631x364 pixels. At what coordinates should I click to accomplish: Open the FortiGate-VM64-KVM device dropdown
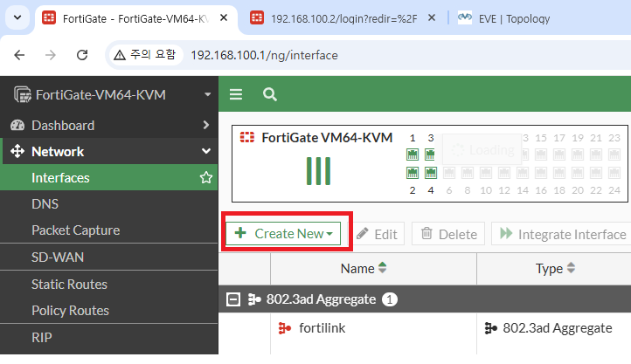click(208, 95)
